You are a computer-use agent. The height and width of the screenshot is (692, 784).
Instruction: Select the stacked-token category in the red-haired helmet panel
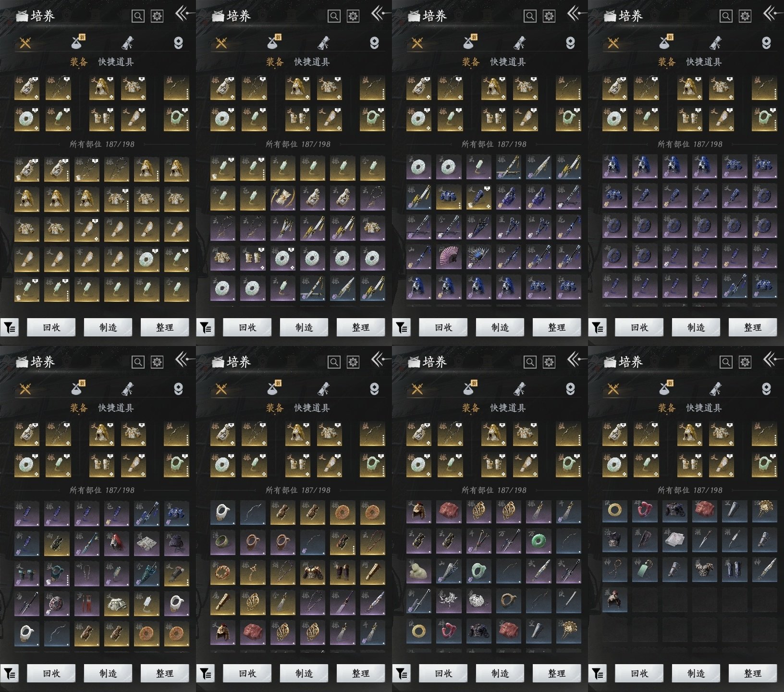pyautogui.click(x=178, y=389)
